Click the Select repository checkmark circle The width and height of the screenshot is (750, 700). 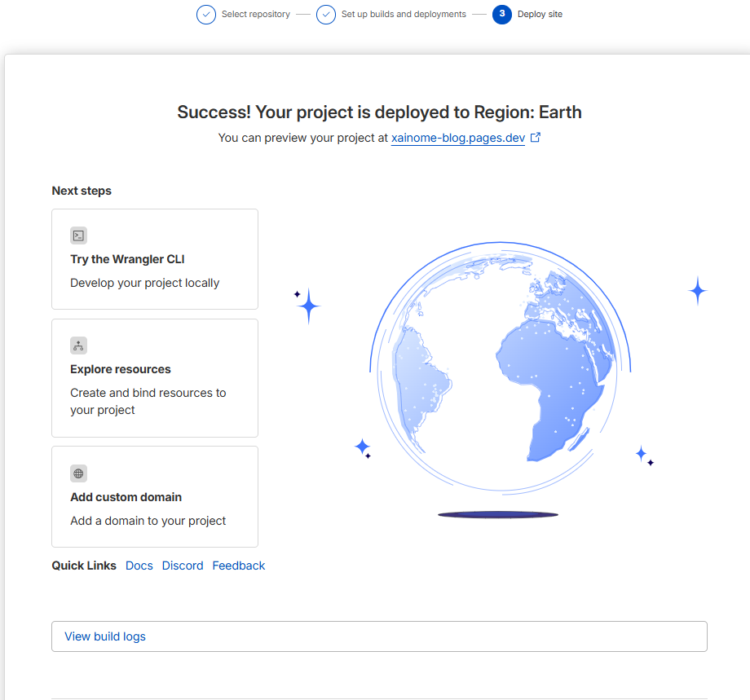206,15
